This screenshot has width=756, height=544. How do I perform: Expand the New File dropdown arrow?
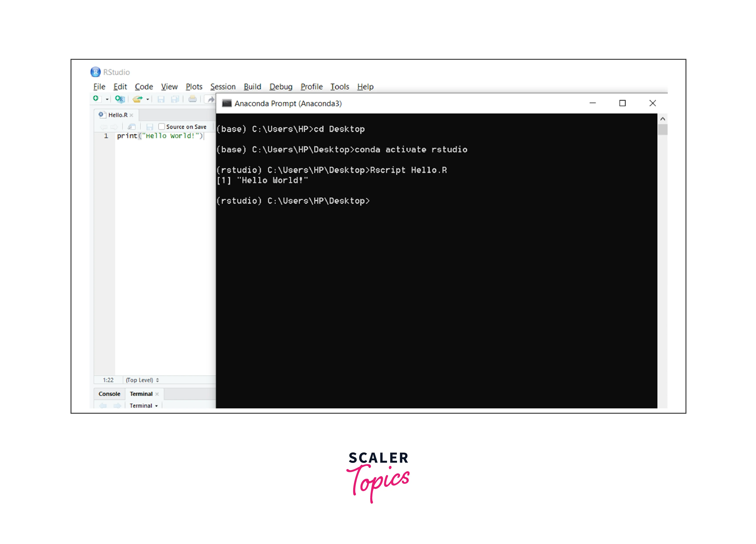point(107,99)
